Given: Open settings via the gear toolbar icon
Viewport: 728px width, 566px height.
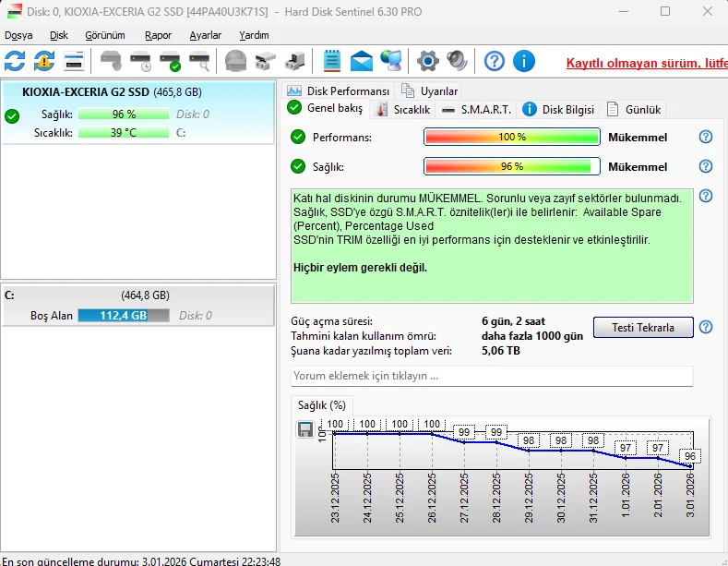Looking at the screenshot, I should (427, 61).
